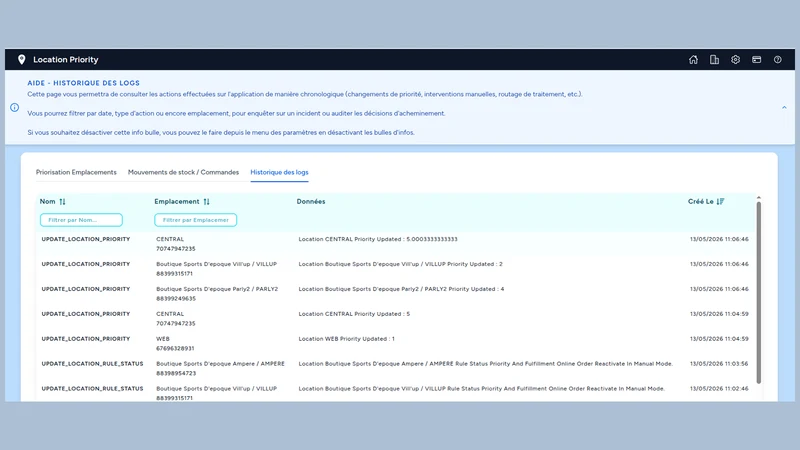The height and width of the screenshot is (450, 800).
Task: Click the AMPERE Rule Status data text
Action: pyautogui.click(x=486, y=364)
